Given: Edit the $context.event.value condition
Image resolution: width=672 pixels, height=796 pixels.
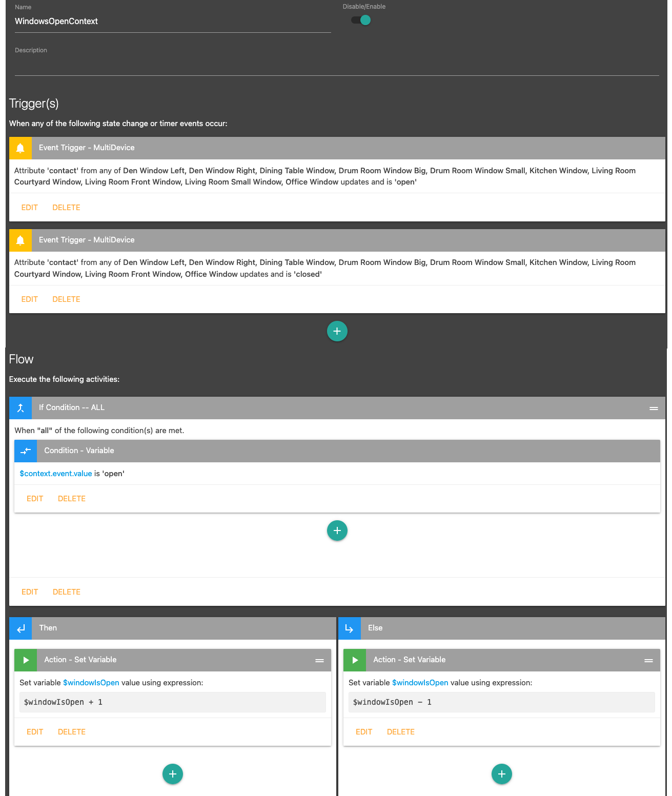Looking at the screenshot, I should (35, 499).
